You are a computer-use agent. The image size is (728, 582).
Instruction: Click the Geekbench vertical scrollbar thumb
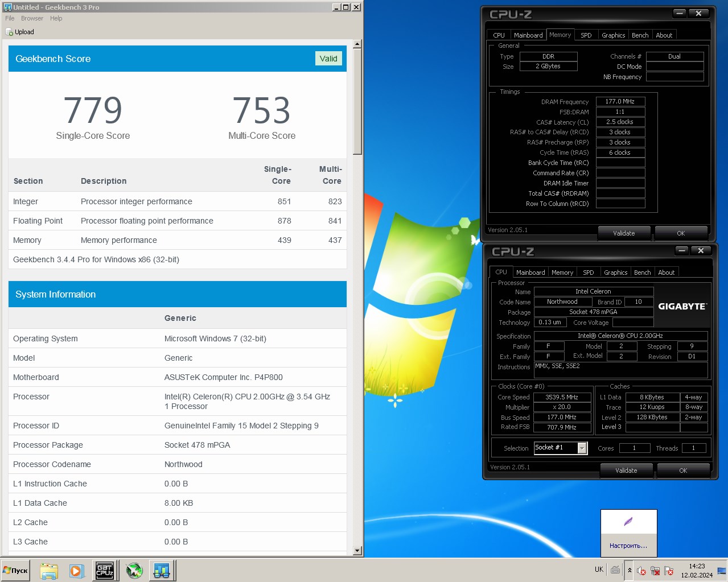[357, 101]
